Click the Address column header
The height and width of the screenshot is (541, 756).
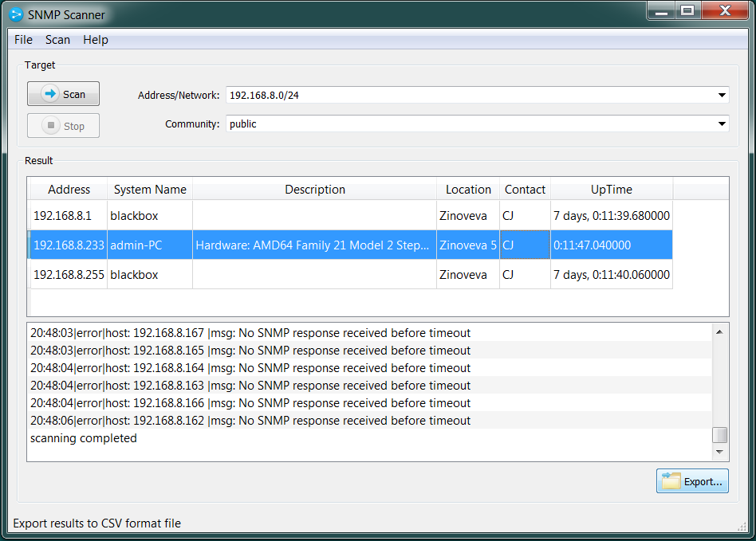tap(69, 189)
